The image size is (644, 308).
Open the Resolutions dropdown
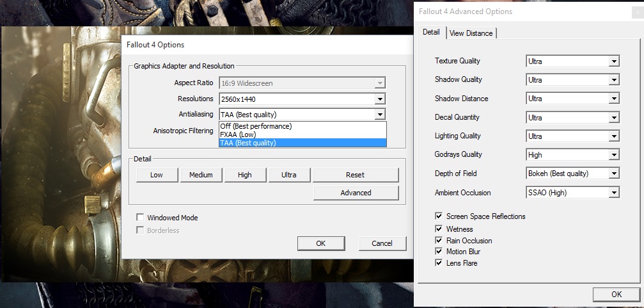(302, 99)
